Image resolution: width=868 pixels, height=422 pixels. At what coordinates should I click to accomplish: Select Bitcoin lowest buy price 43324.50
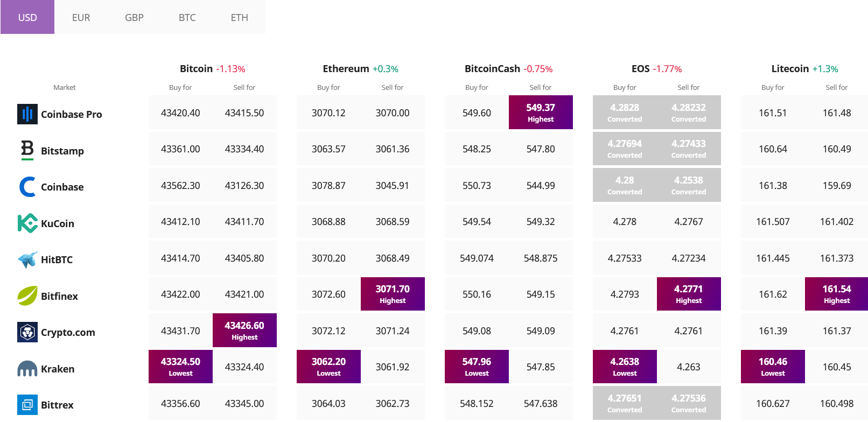180,367
